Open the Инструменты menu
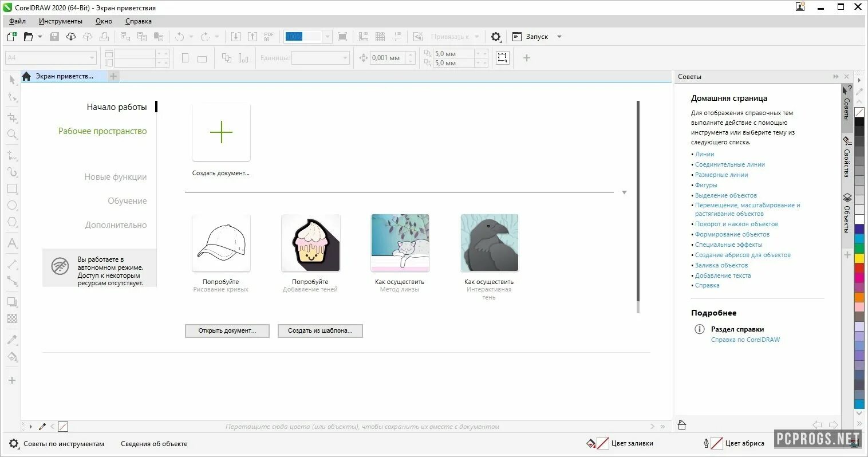 pos(61,21)
